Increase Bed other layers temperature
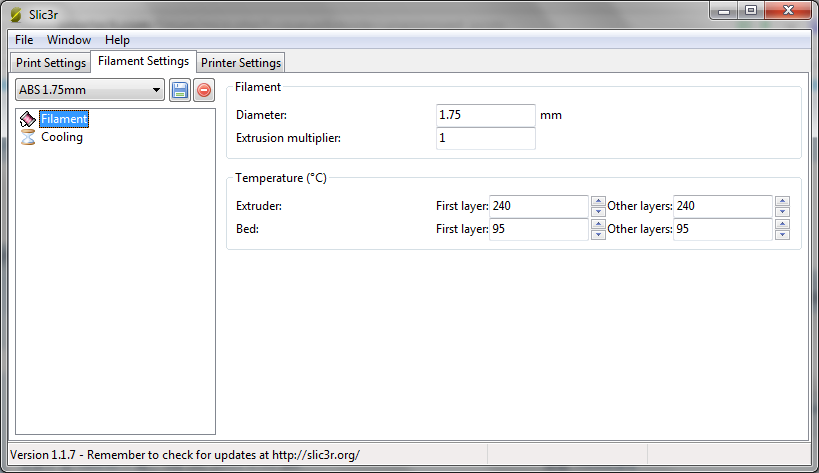Viewport: 819px width, 473px height. (x=782, y=224)
